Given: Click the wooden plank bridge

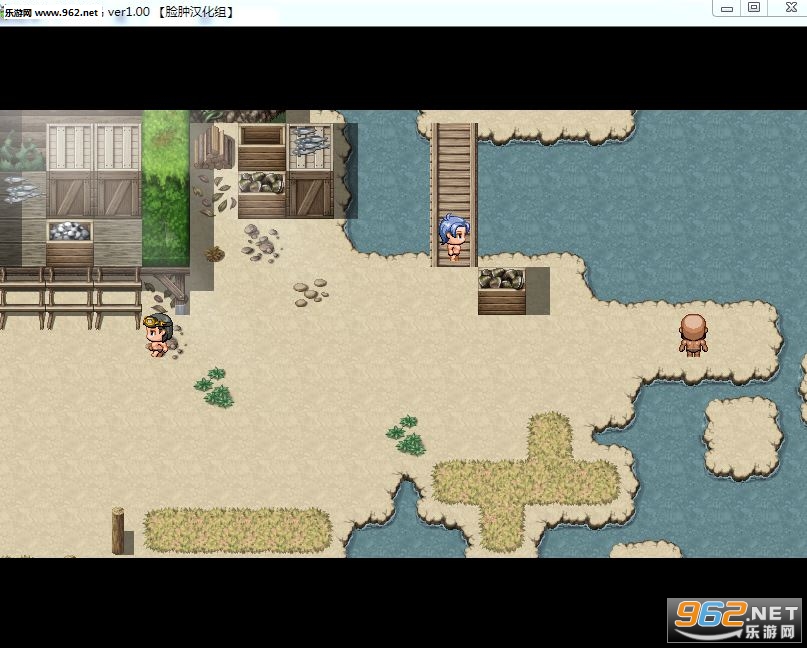Looking at the screenshot, I should [454, 195].
